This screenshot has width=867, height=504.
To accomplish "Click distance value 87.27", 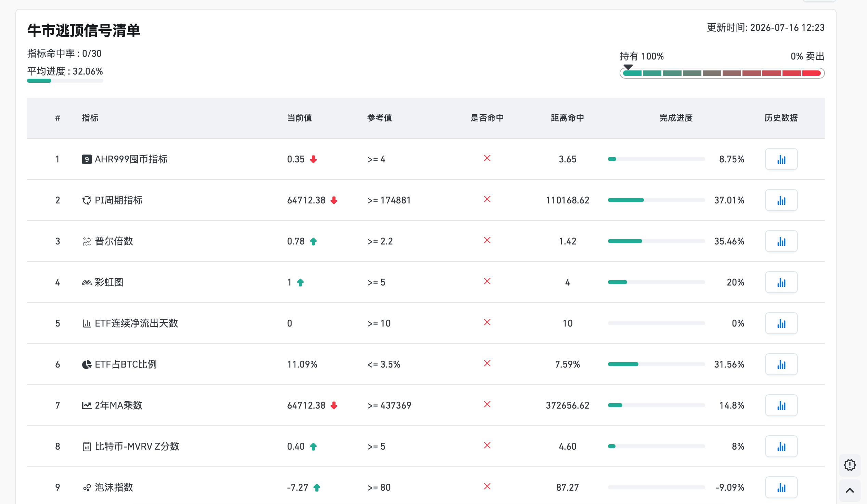I will coord(567,488).
